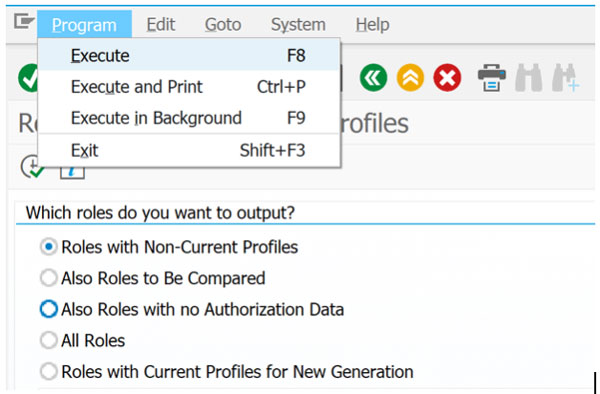This screenshot has width=600, height=394.
Task: Select Roles with Non-Current Profiles radio button
Action: click(x=49, y=247)
